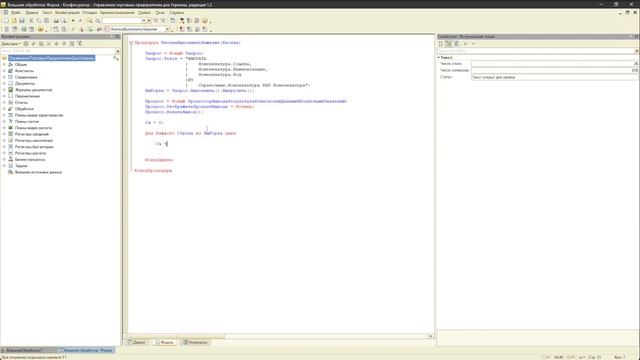Click the pencil Edit icon in configuration panel
Screen dimensions: 640x360
[x=33, y=43]
